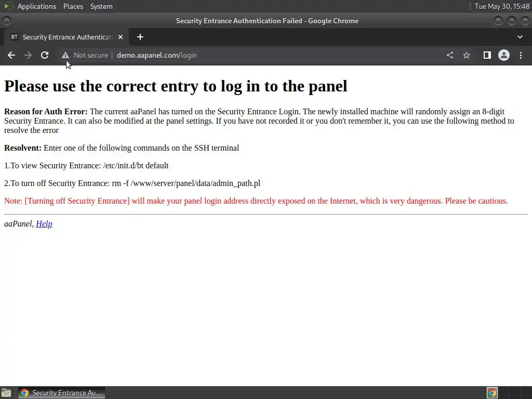Viewport: 532px width, 399px height.
Task: Click the Chrome icon in workspace switcher
Action: click(492, 393)
